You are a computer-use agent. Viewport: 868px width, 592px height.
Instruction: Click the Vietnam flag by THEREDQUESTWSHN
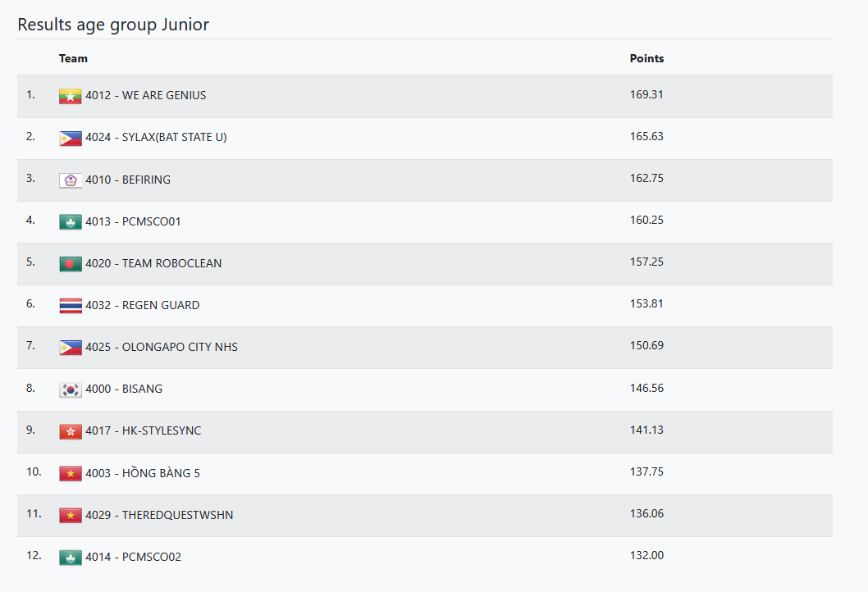point(71,516)
